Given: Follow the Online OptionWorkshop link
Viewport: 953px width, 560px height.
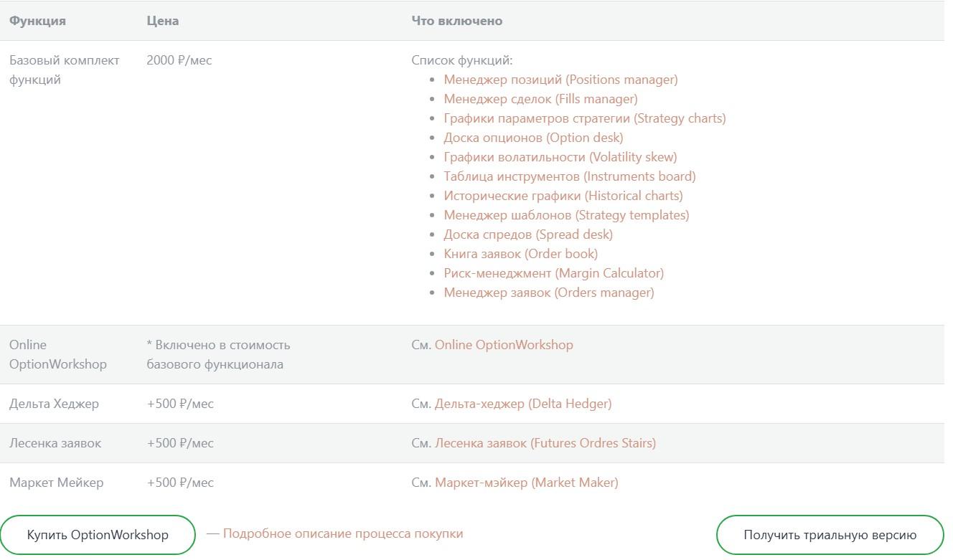Looking at the screenshot, I should [x=504, y=345].
